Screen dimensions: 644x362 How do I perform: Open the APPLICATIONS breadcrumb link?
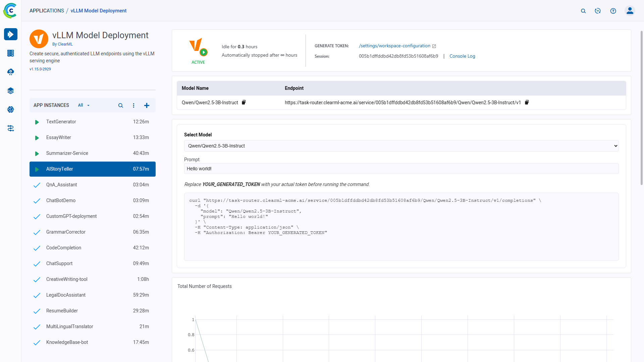click(47, 10)
